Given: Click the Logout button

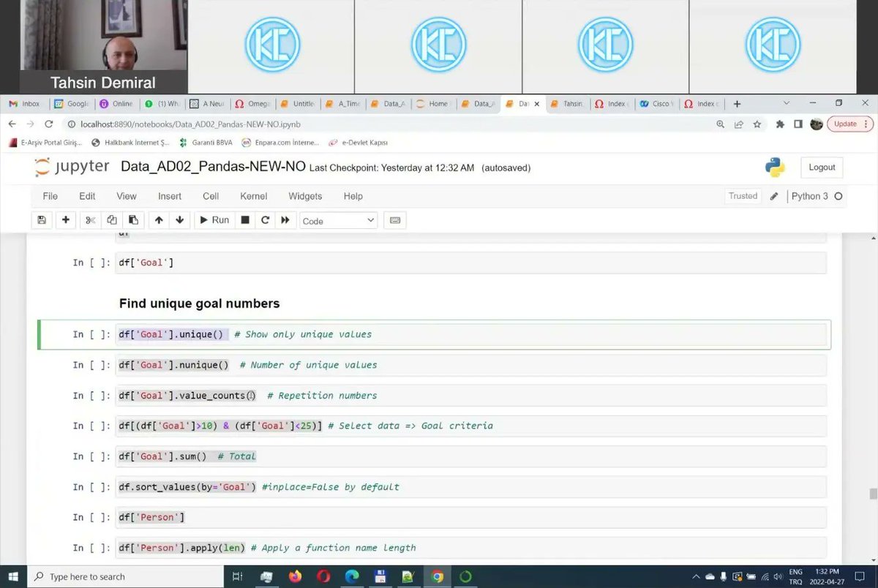Looking at the screenshot, I should 822,167.
